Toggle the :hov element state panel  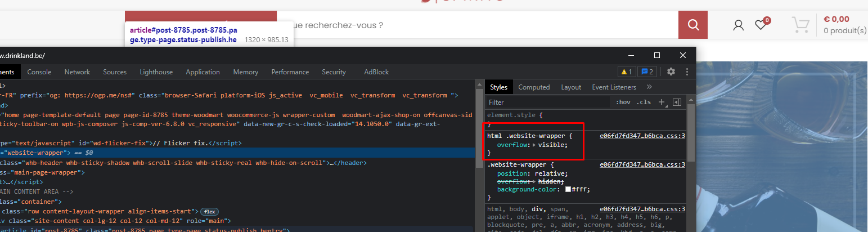pos(623,102)
